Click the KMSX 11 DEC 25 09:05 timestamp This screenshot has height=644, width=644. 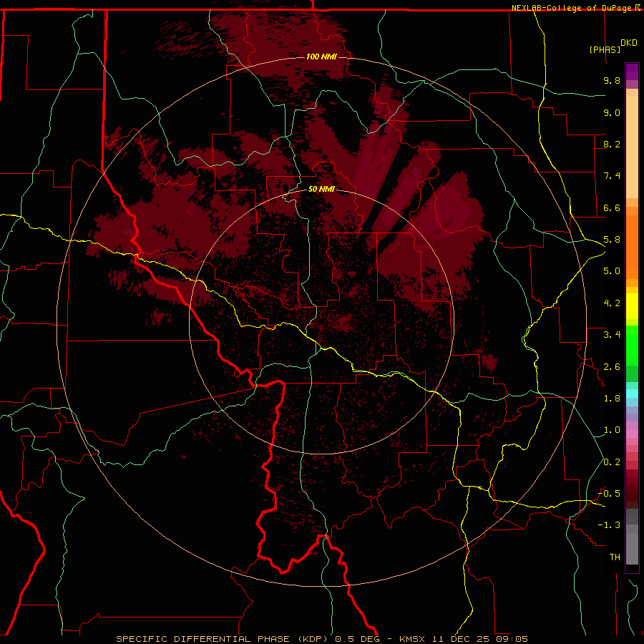coord(464,639)
